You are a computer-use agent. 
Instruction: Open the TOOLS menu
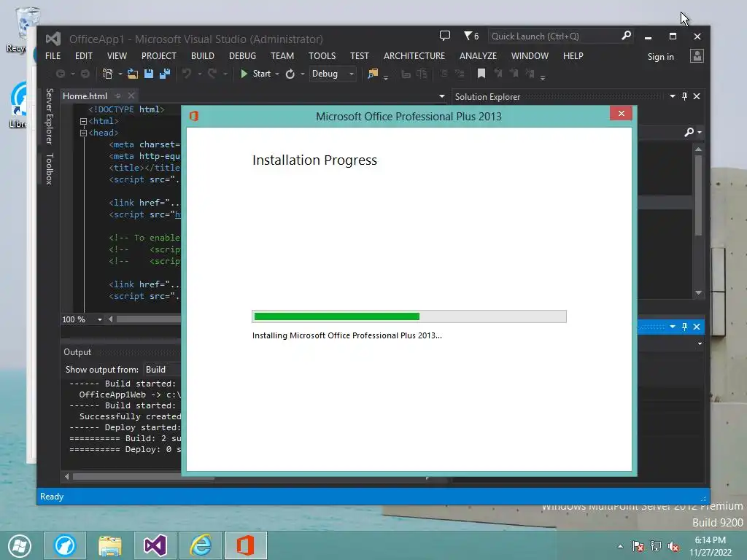coord(322,55)
